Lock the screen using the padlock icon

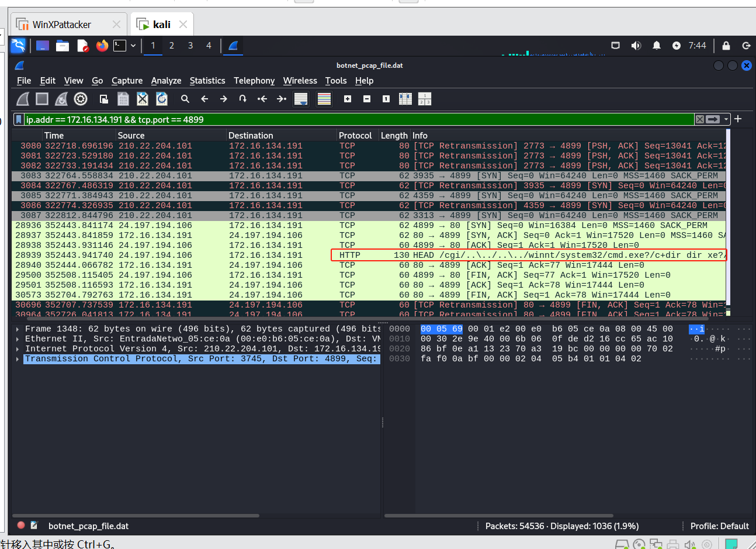click(726, 46)
